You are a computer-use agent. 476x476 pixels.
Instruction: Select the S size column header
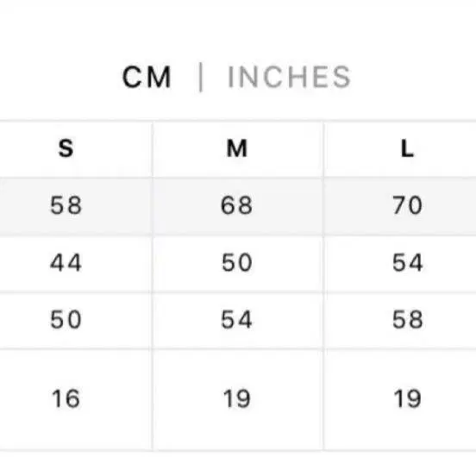click(x=66, y=148)
